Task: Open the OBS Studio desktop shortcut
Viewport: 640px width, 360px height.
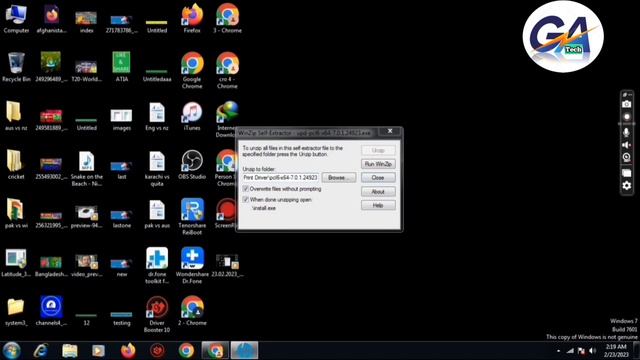Action: (192, 165)
